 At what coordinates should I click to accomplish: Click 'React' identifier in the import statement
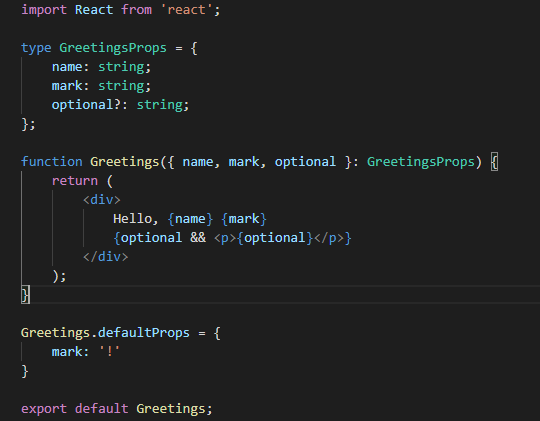point(94,10)
